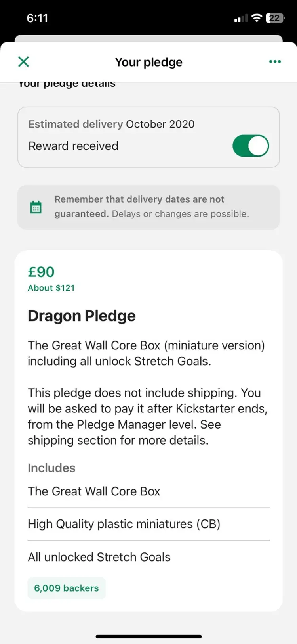Select High Quality plastic miniatures (CB) item
This screenshot has height=644, width=297.
(124, 524)
